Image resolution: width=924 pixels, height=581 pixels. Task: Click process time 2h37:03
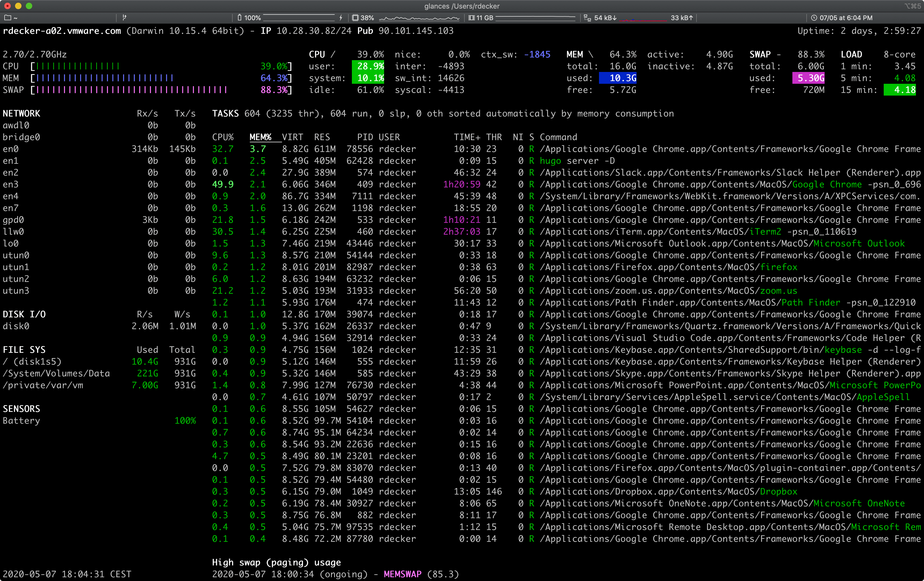[x=462, y=232]
